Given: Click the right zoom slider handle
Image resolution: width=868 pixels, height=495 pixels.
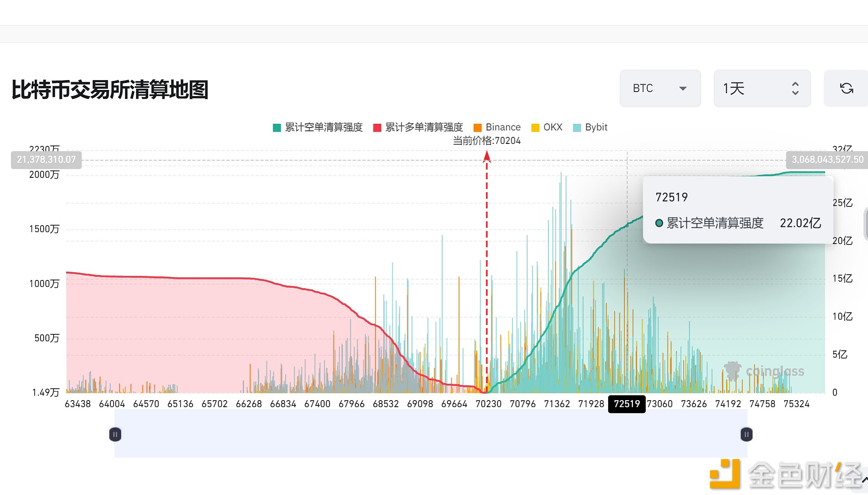Looking at the screenshot, I should [746, 434].
